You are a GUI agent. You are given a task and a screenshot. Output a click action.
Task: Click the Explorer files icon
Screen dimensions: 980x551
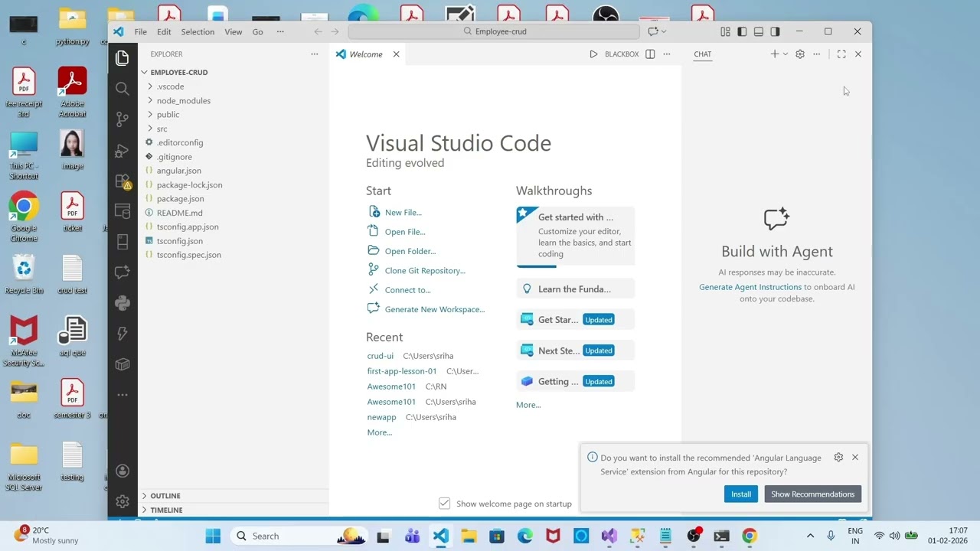click(x=122, y=58)
